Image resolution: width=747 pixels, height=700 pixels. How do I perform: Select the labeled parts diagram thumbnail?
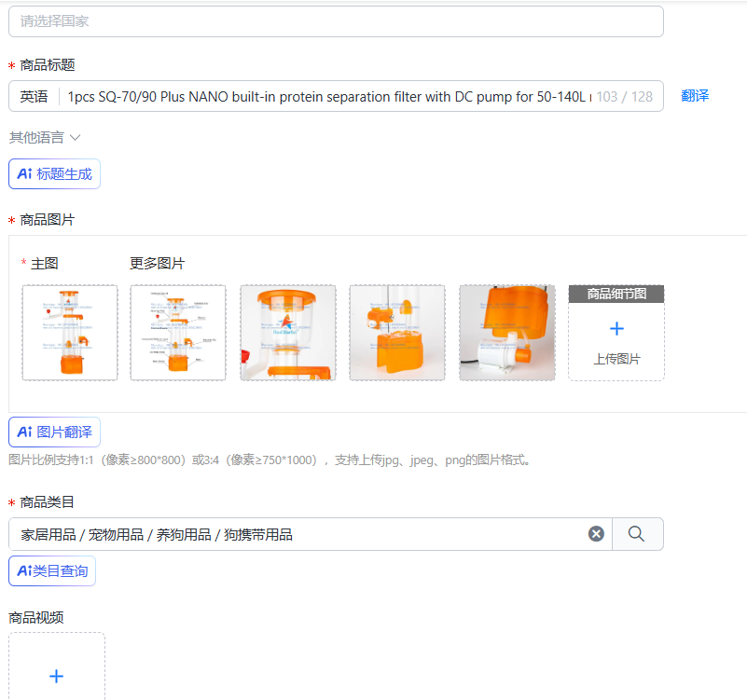178,333
